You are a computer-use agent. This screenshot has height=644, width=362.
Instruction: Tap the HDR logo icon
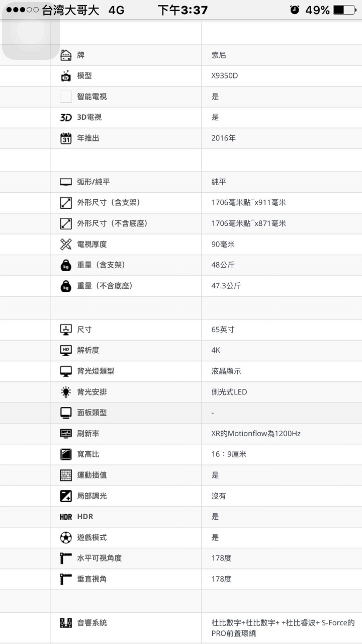(x=66, y=517)
